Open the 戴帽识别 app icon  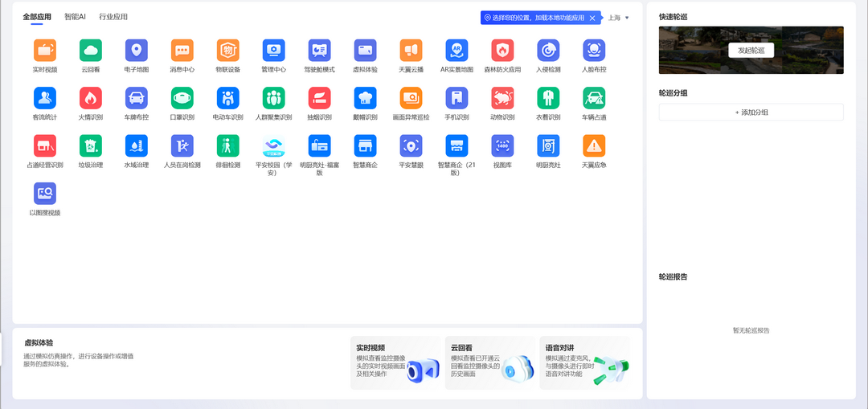pos(366,98)
